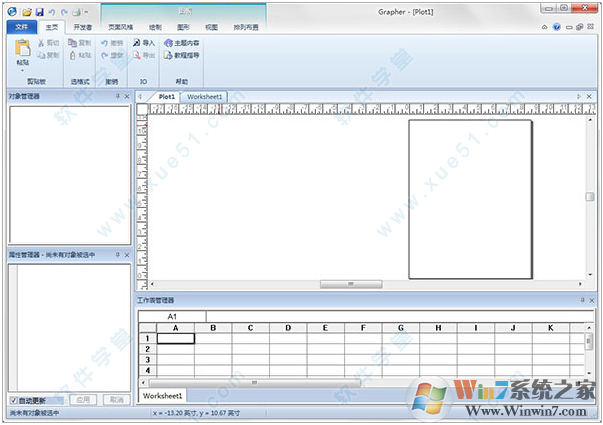Click the blue help question mark icon

(x=556, y=27)
